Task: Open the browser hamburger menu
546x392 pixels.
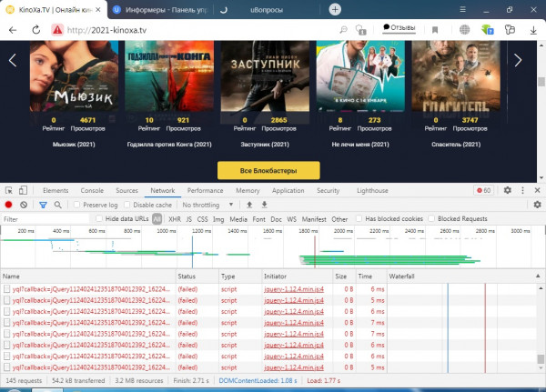Action: [x=462, y=9]
